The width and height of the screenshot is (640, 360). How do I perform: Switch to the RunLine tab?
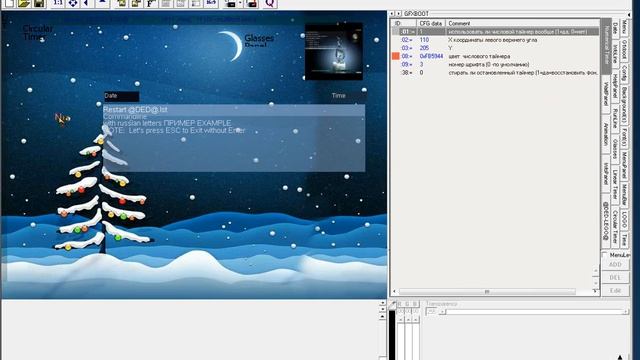(x=615, y=118)
